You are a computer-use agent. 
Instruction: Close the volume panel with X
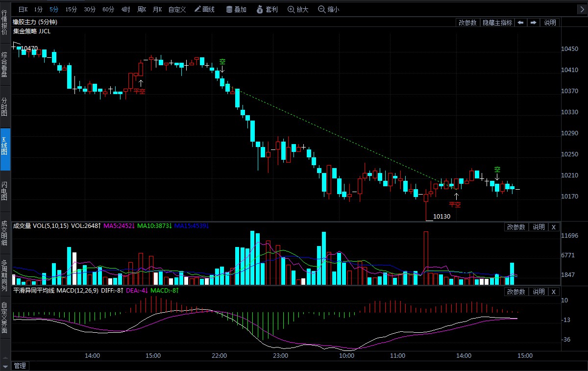point(554,227)
